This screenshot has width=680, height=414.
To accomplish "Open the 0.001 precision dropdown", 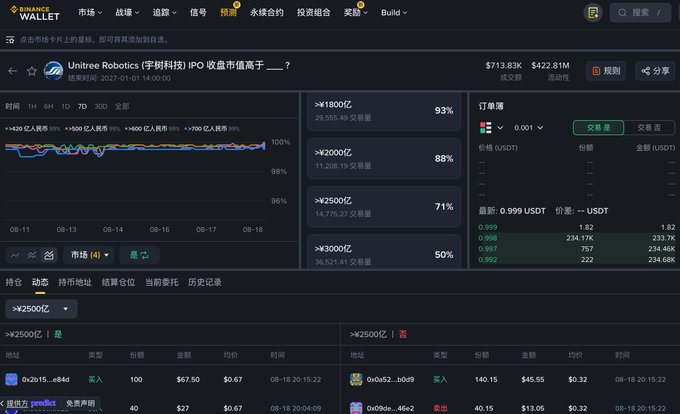I will click(x=528, y=127).
